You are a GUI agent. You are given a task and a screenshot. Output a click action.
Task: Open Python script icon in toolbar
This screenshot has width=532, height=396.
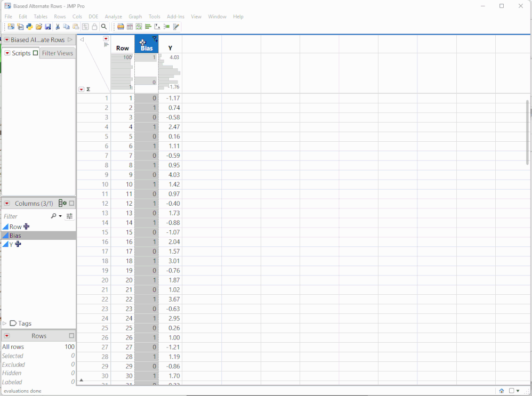tap(29, 27)
